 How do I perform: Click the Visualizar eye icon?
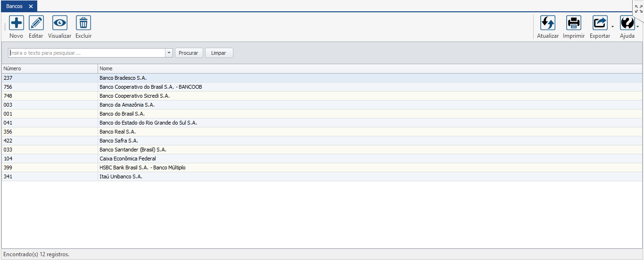[x=60, y=23]
